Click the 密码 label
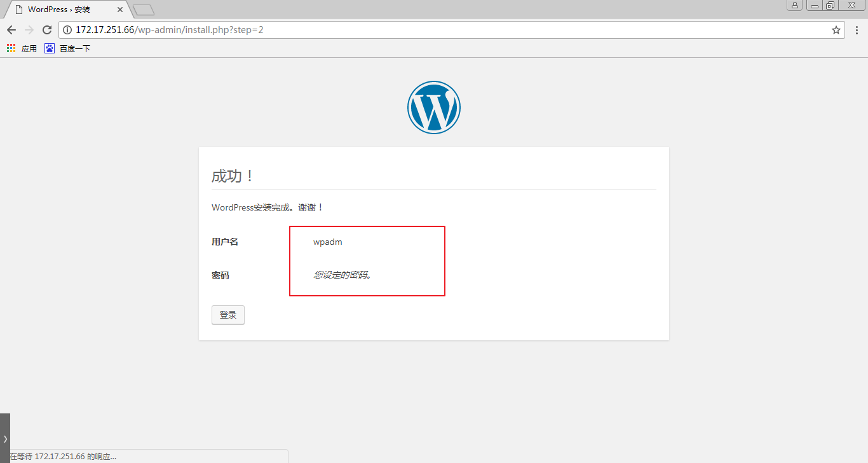868x463 pixels. 220,275
